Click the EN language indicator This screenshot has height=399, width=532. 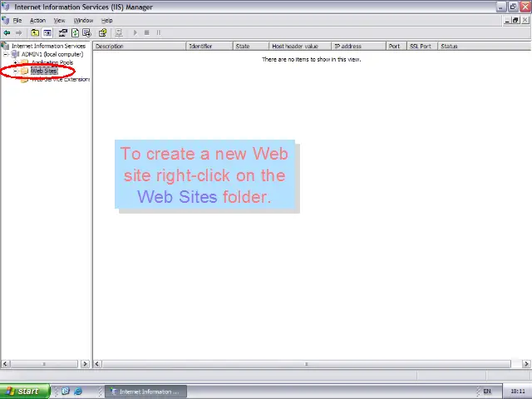[x=487, y=392]
